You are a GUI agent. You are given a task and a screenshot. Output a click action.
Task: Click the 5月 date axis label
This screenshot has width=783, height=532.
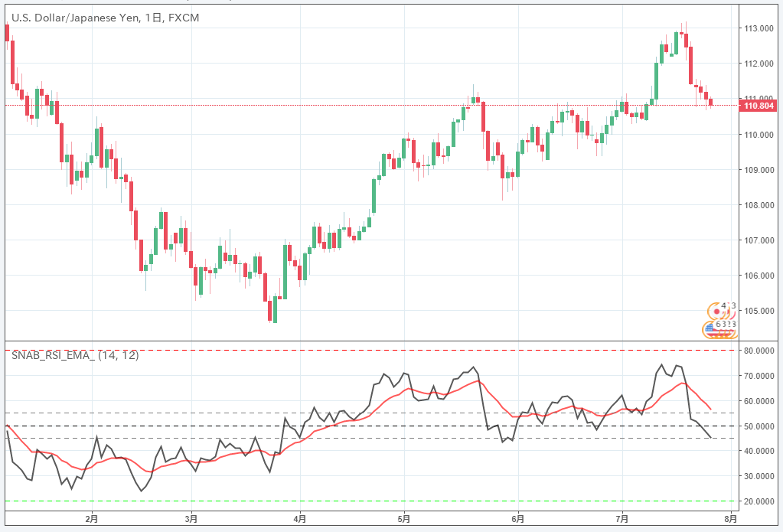pos(404,519)
